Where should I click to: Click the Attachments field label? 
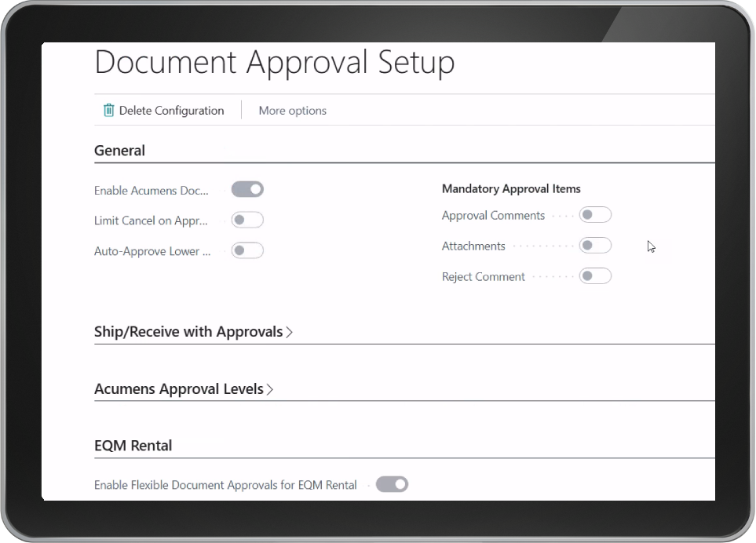click(473, 246)
